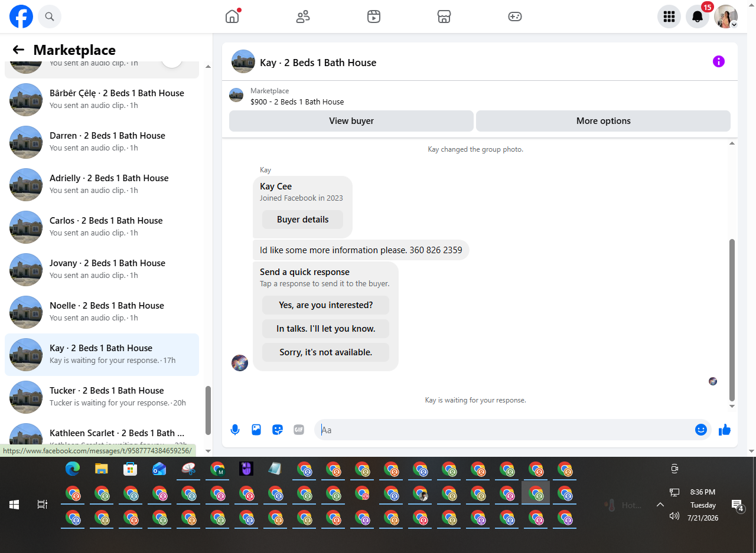Open the Noelle conversation
This screenshot has width=756, height=553.
pyautogui.click(x=102, y=312)
